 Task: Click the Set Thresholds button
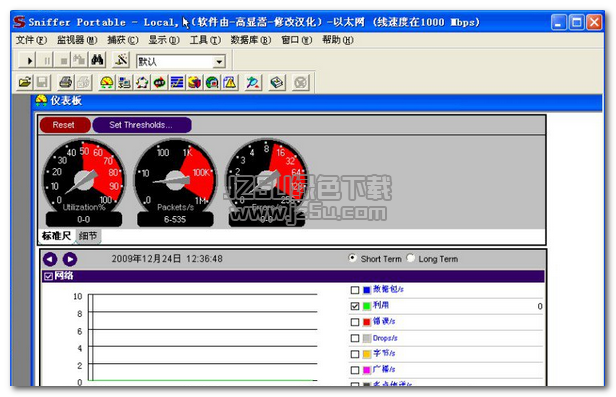pos(142,125)
